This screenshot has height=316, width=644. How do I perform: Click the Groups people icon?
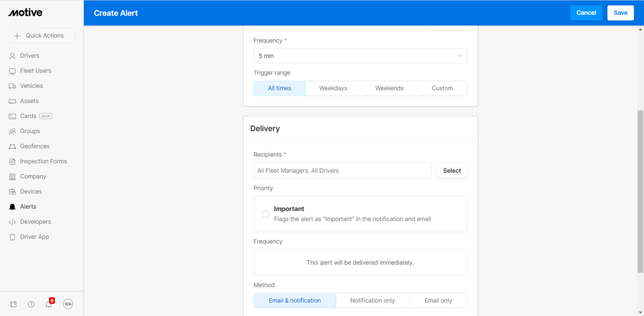(x=13, y=131)
